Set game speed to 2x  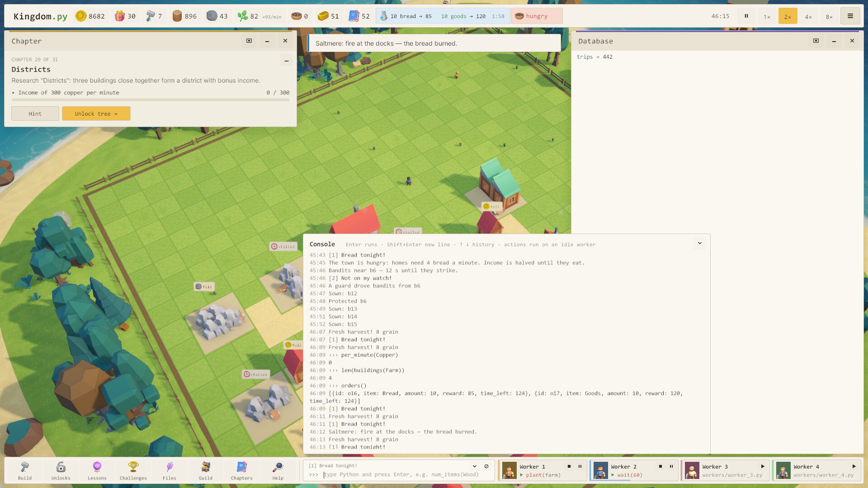tap(788, 16)
